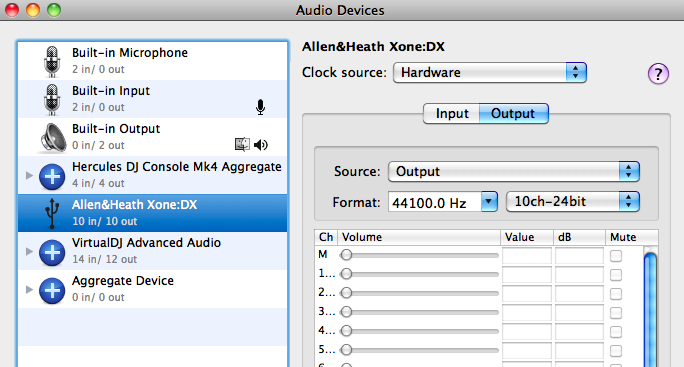
Task: Click channel 4 volume slider knob
Action: 346,331
